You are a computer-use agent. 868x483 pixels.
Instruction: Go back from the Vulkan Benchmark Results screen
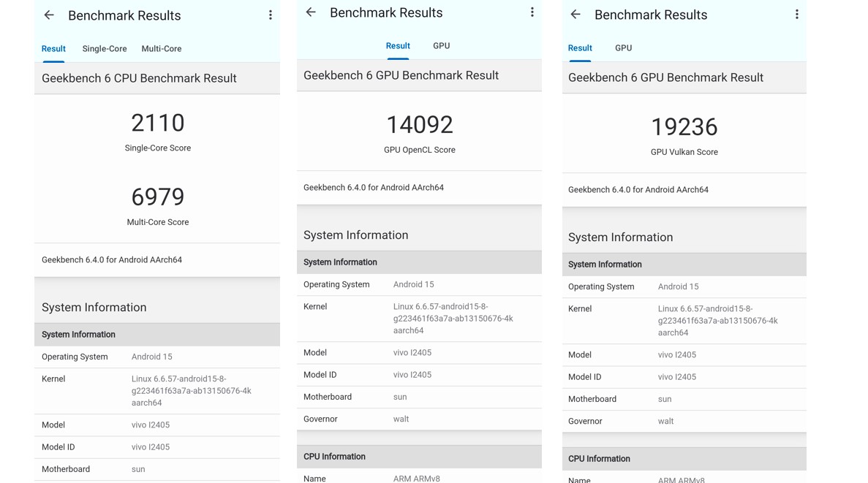(x=575, y=15)
